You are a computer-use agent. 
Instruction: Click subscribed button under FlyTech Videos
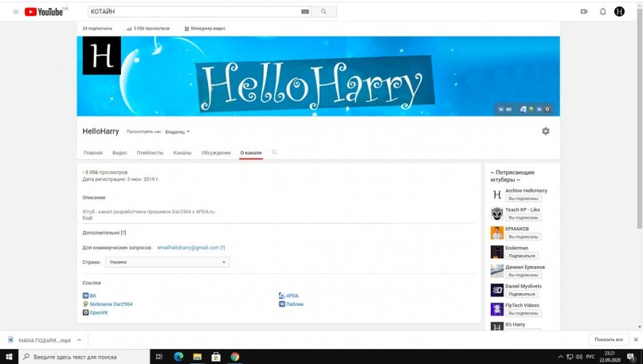pyautogui.click(x=523, y=313)
